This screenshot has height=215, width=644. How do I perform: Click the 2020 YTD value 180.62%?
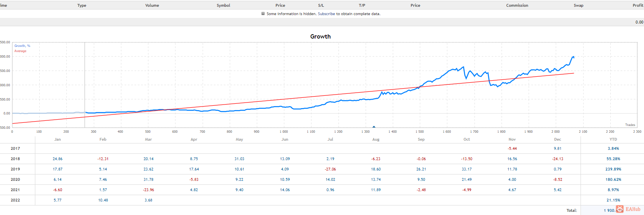point(613,180)
